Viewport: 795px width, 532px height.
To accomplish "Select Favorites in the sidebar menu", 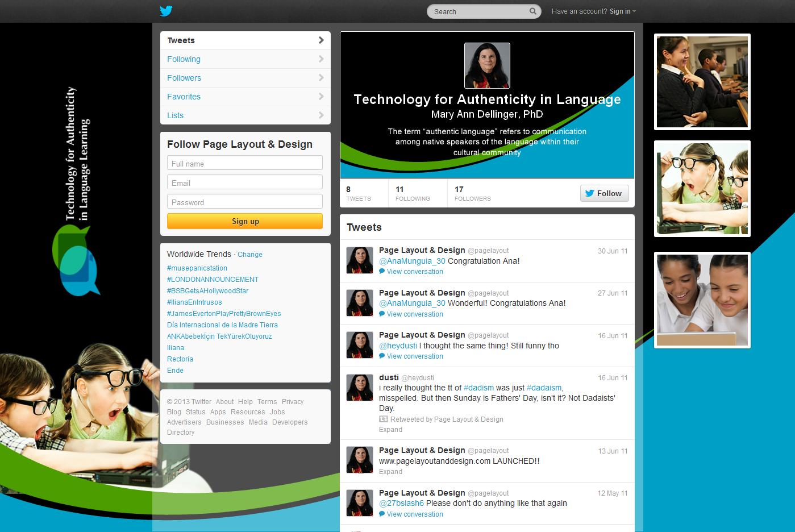I will click(184, 97).
